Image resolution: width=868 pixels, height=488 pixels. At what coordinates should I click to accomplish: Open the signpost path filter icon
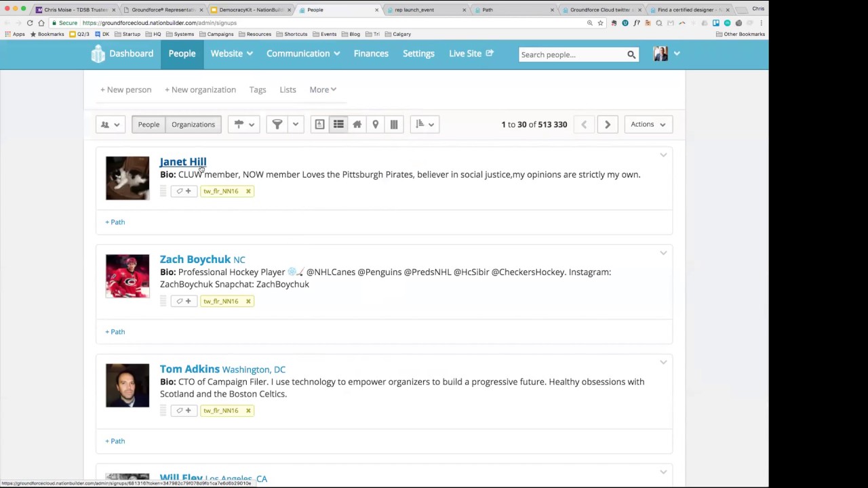(239, 124)
